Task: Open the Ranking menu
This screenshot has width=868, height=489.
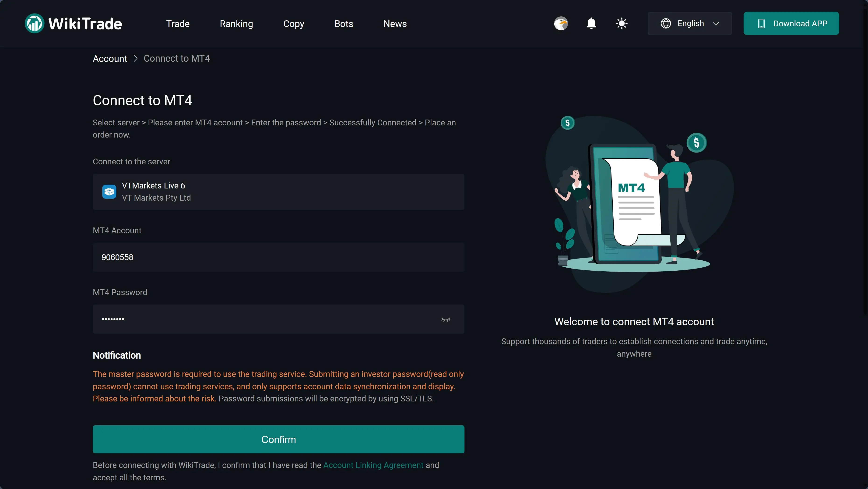Action: pyautogui.click(x=236, y=24)
